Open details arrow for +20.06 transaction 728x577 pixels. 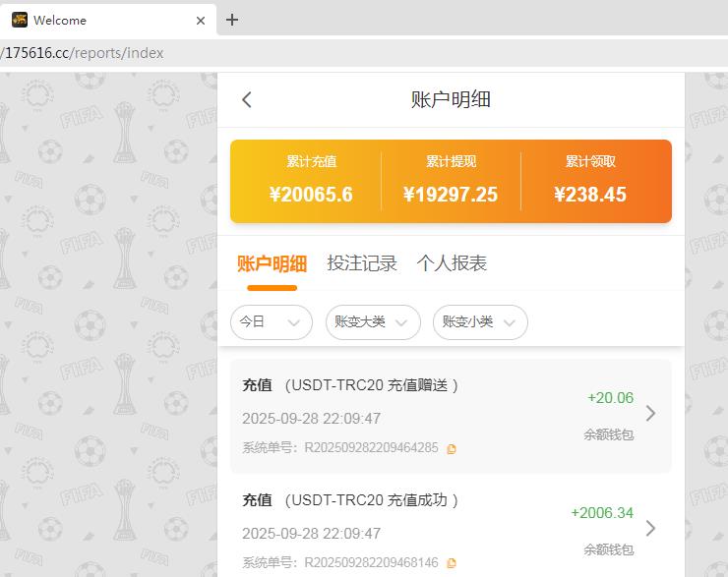(x=650, y=413)
